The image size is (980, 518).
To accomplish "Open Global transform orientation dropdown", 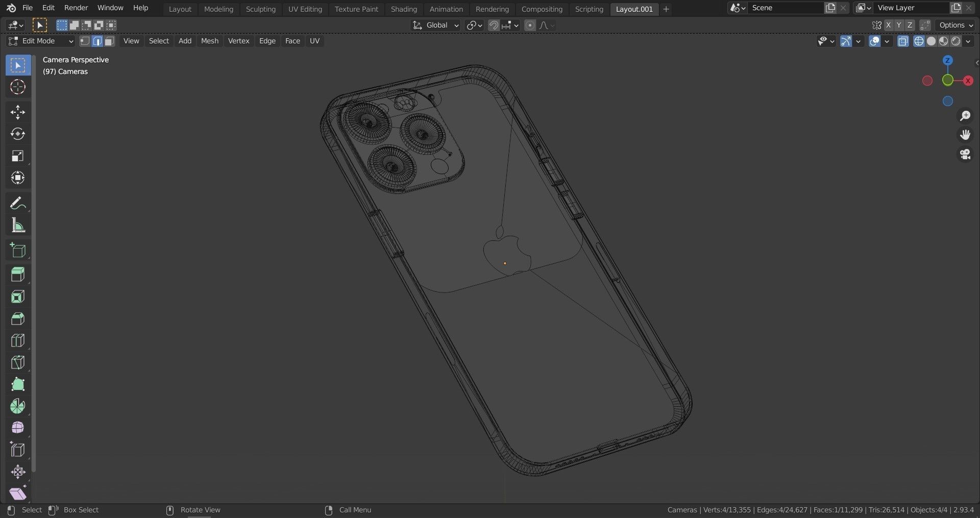I will click(436, 25).
